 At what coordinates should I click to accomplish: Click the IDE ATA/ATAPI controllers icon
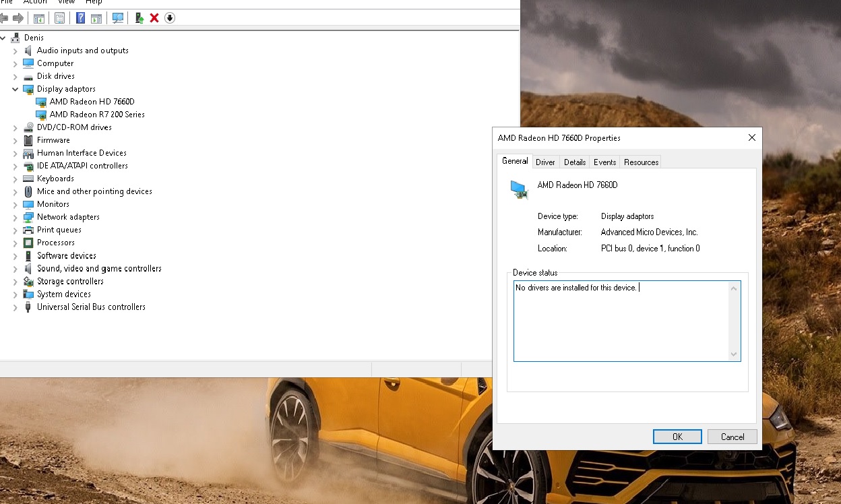(x=28, y=166)
